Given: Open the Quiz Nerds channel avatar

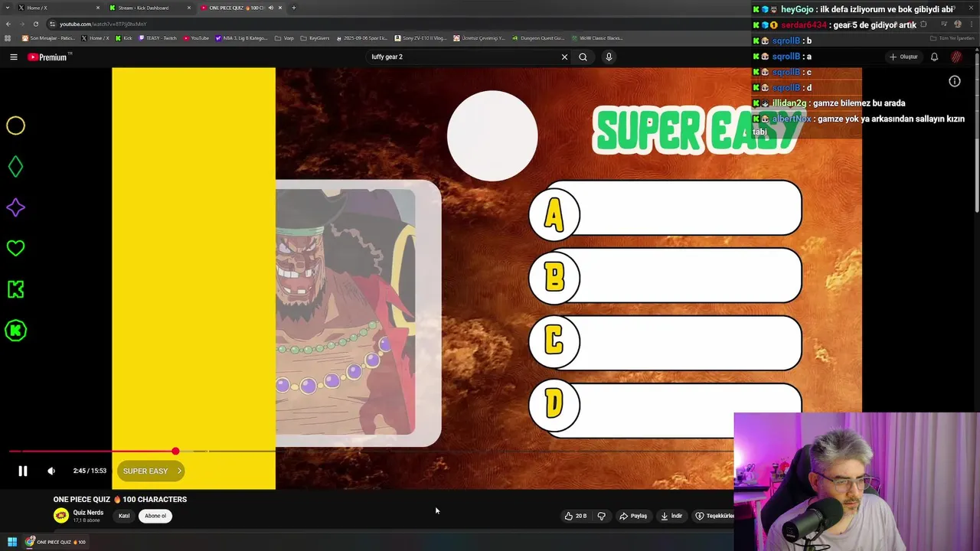Looking at the screenshot, I should (60, 515).
